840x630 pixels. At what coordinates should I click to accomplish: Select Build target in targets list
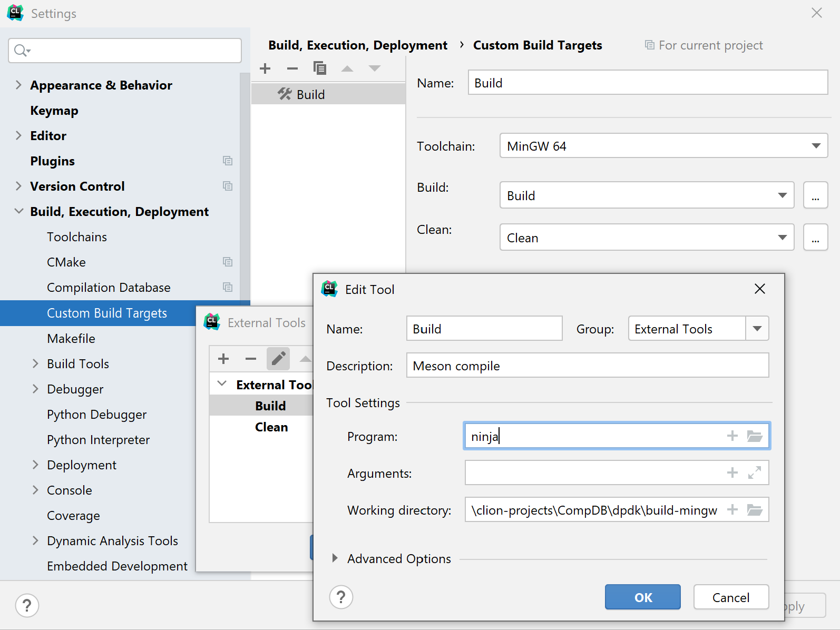click(328, 94)
